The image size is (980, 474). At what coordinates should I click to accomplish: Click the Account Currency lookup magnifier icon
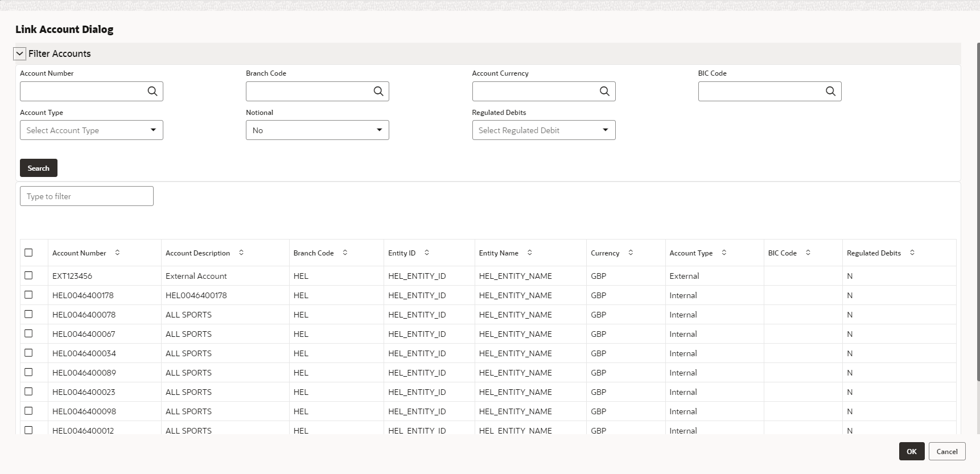coord(604,91)
